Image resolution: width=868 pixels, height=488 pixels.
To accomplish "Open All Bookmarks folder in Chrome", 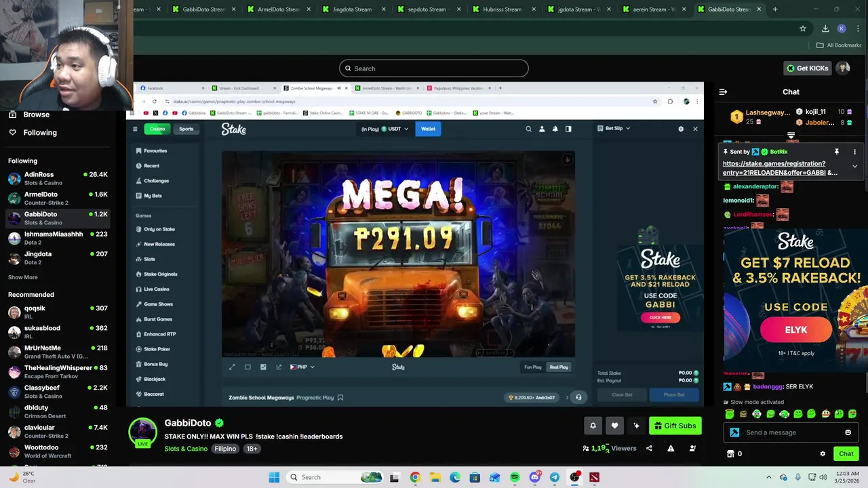I will 839,45.
